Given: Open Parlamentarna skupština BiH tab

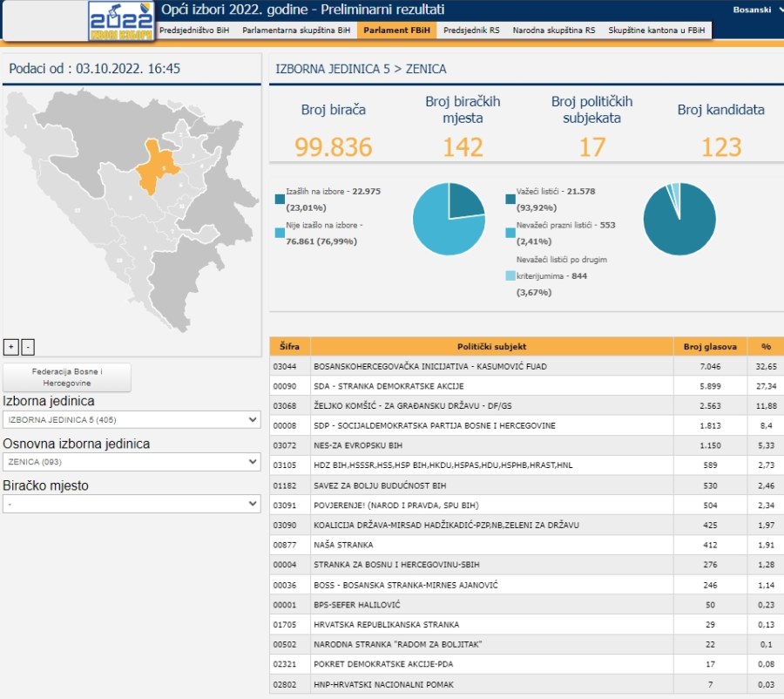Looking at the screenshot, I should tap(296, 31).
